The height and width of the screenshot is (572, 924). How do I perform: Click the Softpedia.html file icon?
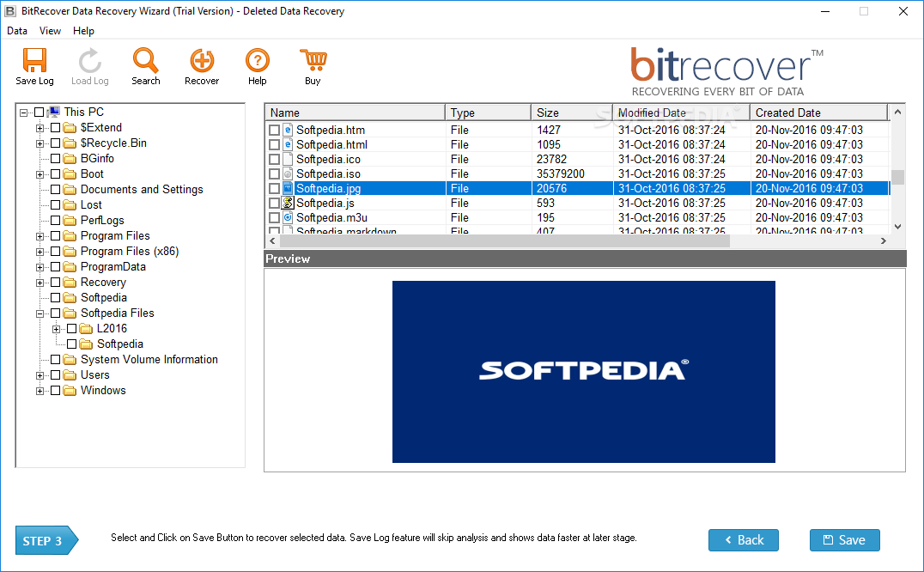[x=288, y=144]
